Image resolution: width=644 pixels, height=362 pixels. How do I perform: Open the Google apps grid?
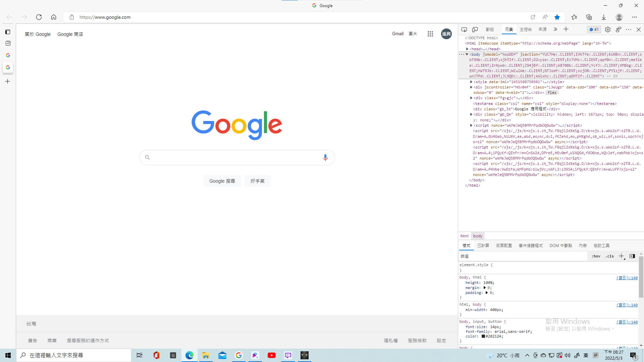tap(430, 34)
